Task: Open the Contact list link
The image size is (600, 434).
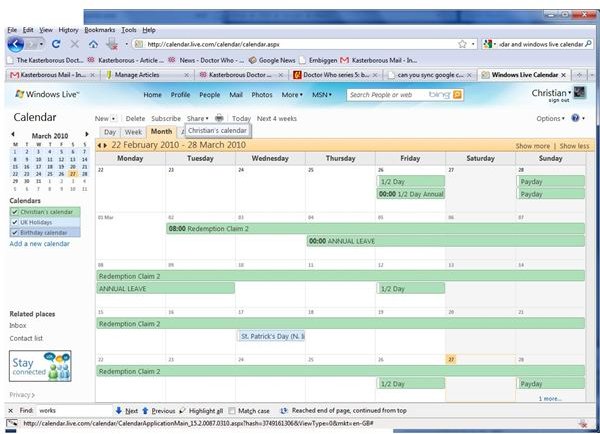Action: coord(26,338)
